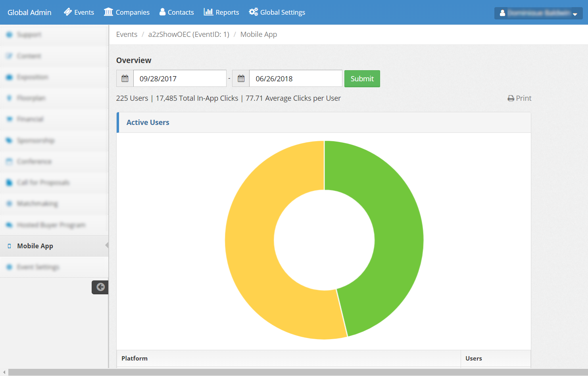
Task: Click the Global Settings gears icon
Action: (253, 12)
